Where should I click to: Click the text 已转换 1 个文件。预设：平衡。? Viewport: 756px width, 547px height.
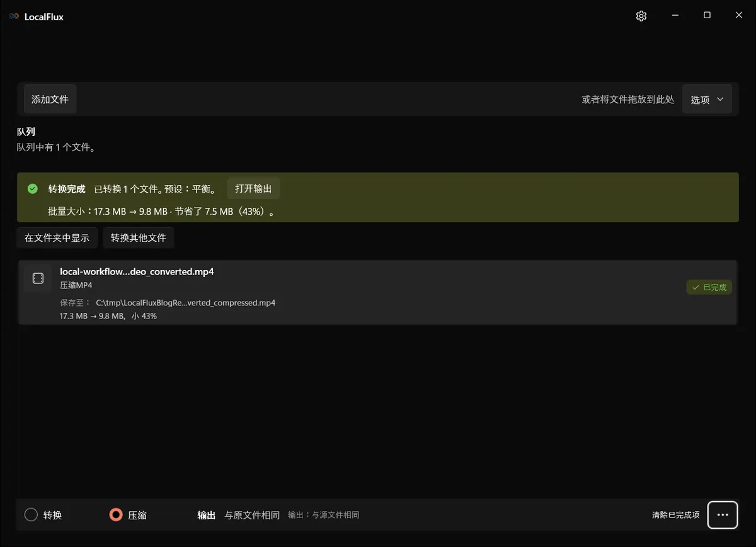coord(156,189)
